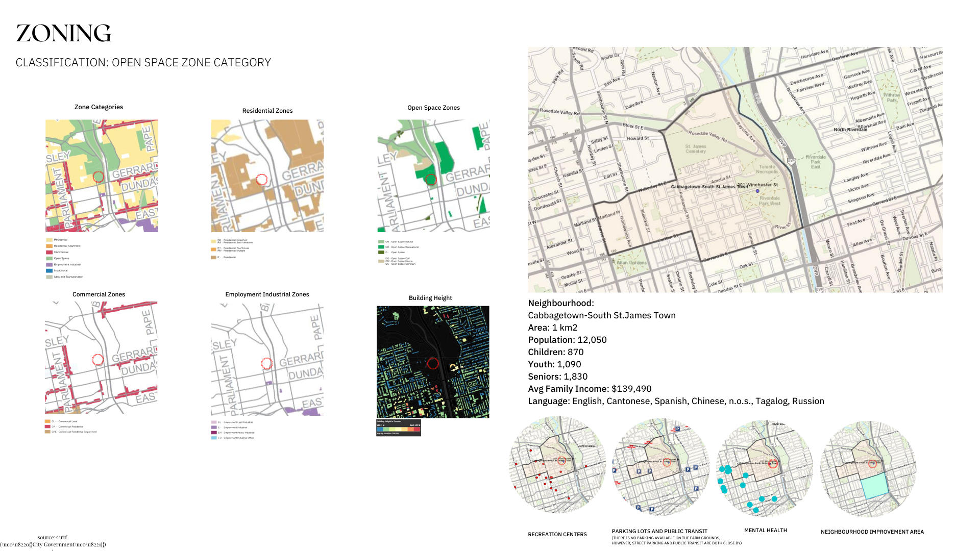Click the Open Space Zone Category subtitle

(x=143, y=63)
